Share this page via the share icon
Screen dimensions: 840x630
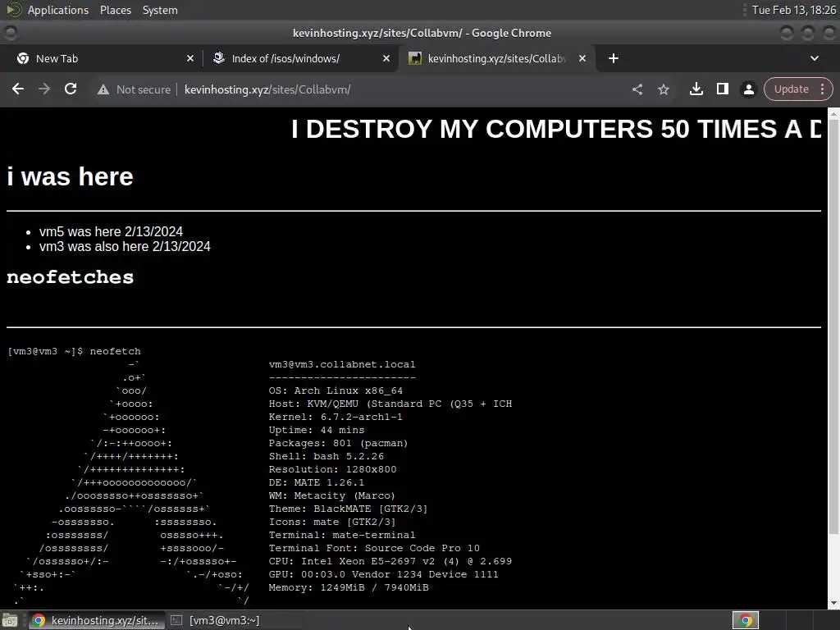637,89
